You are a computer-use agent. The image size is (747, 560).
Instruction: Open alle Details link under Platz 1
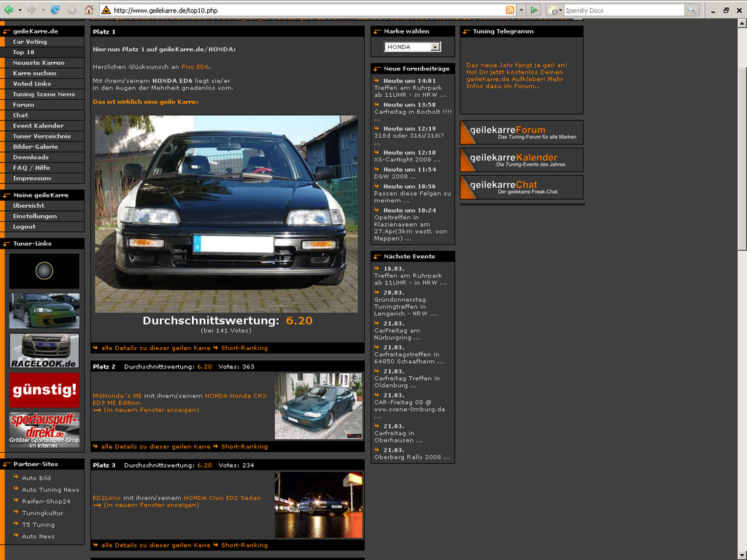point(155,348)
